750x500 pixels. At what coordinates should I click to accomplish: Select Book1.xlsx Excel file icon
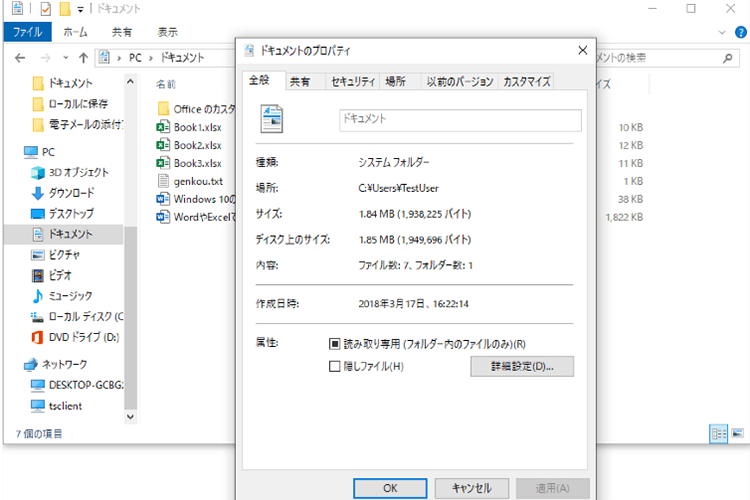[163, 127]
